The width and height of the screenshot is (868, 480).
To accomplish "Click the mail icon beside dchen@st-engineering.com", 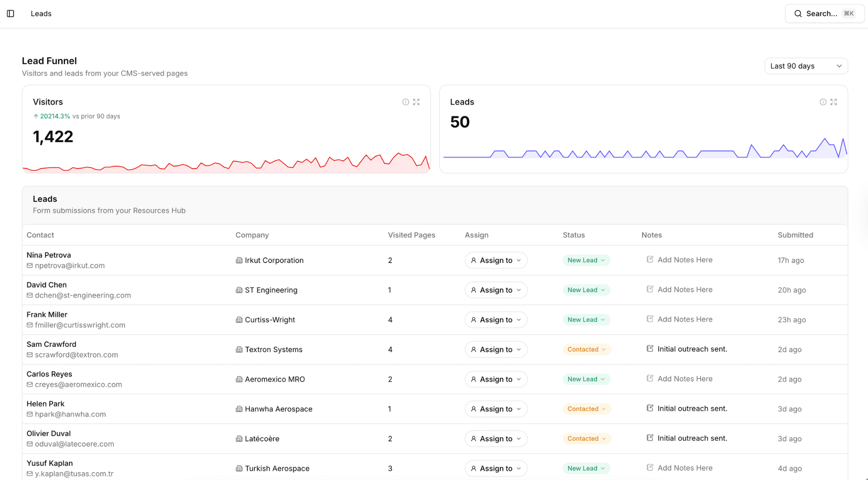I will pos(30,295).
